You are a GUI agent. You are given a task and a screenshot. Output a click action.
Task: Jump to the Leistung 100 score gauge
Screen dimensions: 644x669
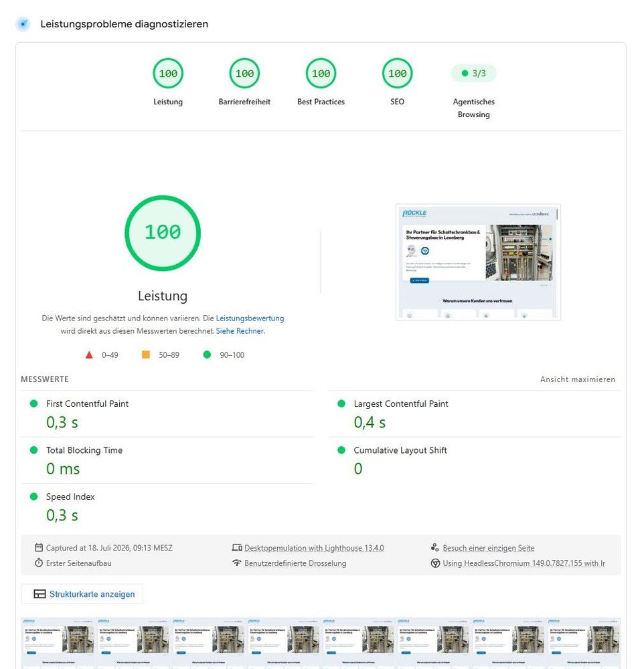tap(168, 74)
